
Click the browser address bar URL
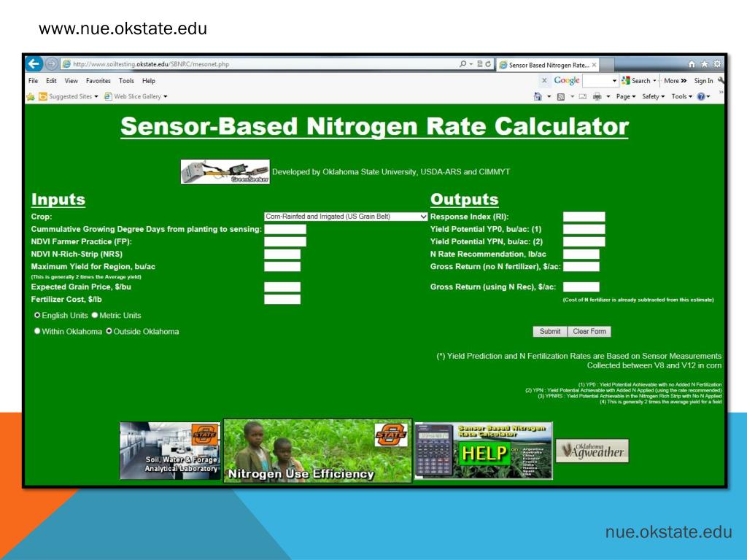pos(150,64)
